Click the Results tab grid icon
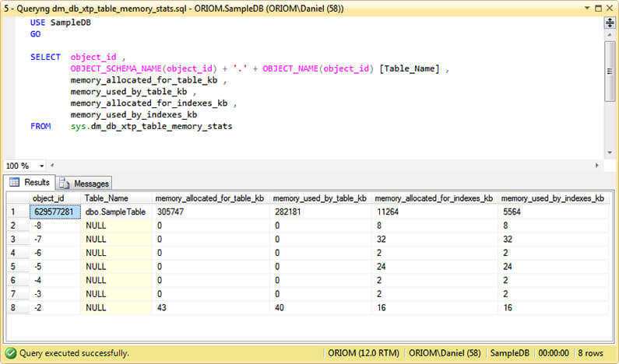 tap(14, 183)
